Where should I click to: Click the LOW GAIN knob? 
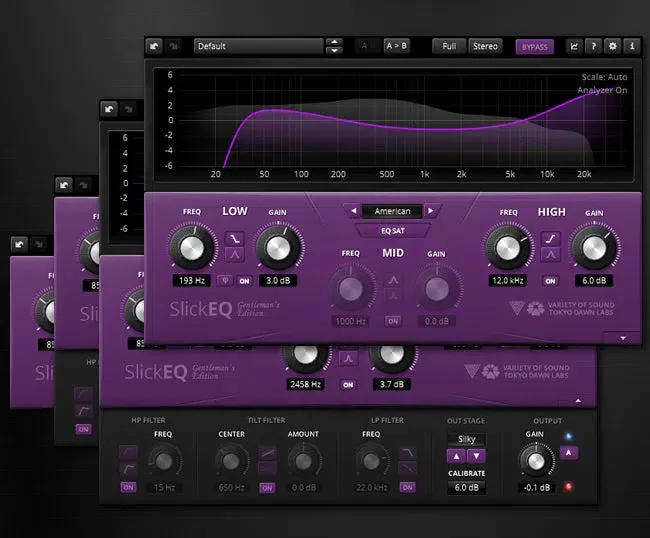pos(278,248)
